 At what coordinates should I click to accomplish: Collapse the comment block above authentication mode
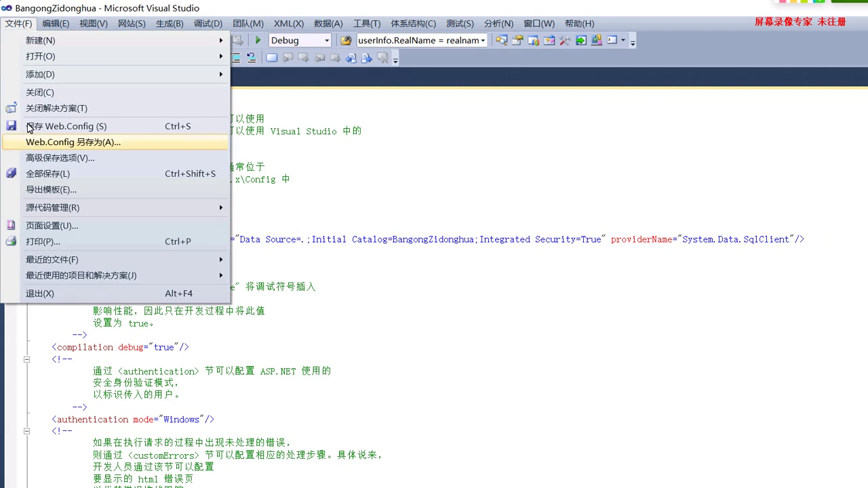pyautogui.click(x=27, y=359)
